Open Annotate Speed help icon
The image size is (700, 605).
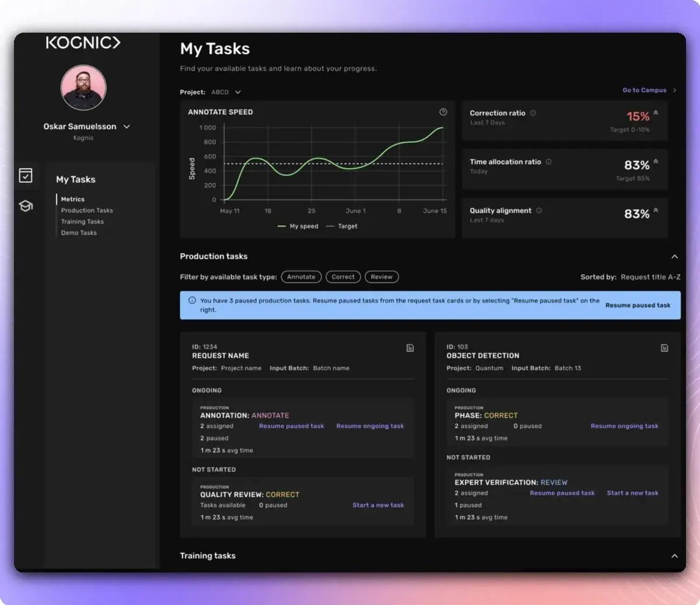[443, 112]
